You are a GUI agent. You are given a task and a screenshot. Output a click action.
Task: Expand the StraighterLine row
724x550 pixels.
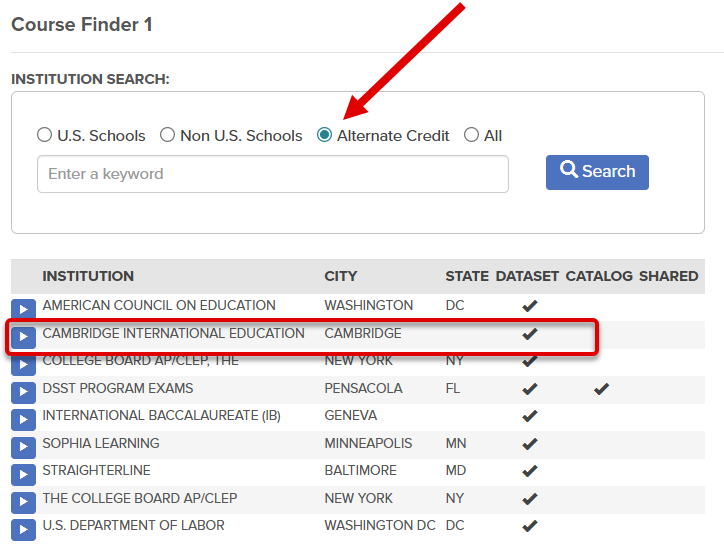(24, 474)
